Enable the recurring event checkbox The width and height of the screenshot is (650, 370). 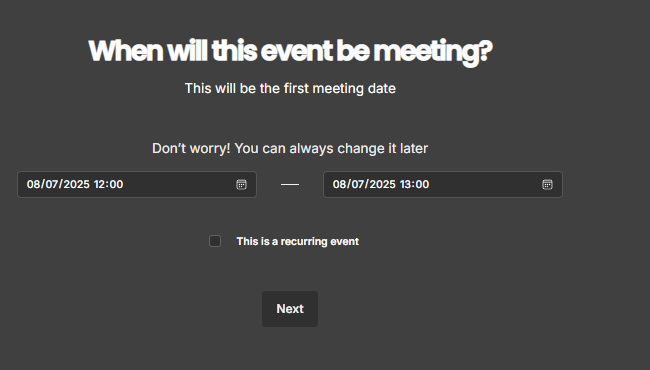pyautogui.click(x=215, y=241)
